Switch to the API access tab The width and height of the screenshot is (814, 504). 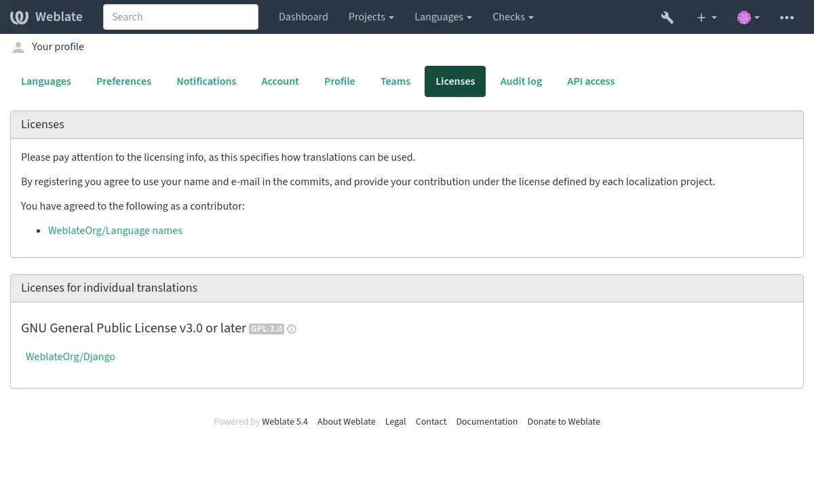pyautogui.click(x=591, y=81)
